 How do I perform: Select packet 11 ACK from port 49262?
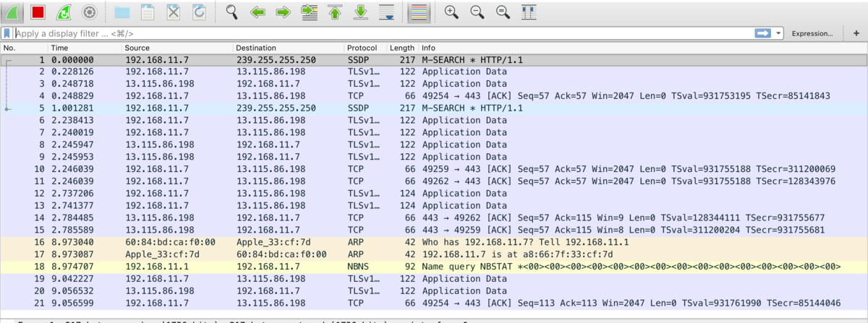[x=434, y=181]
